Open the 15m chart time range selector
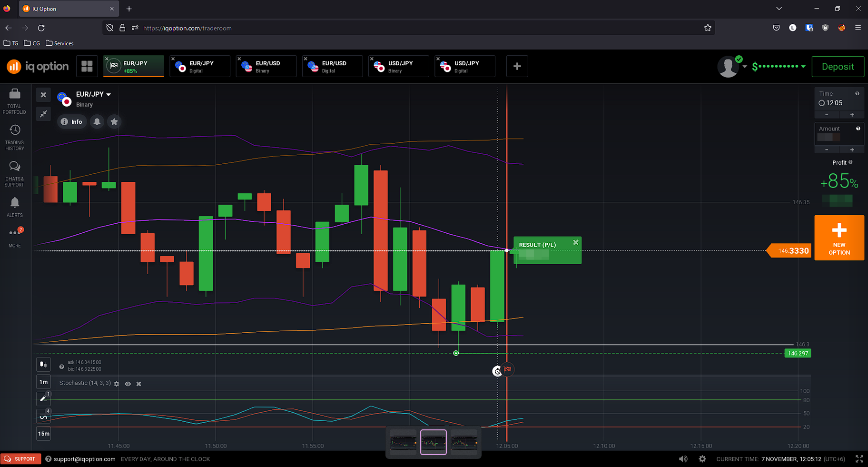 click(x=43, y=434)
